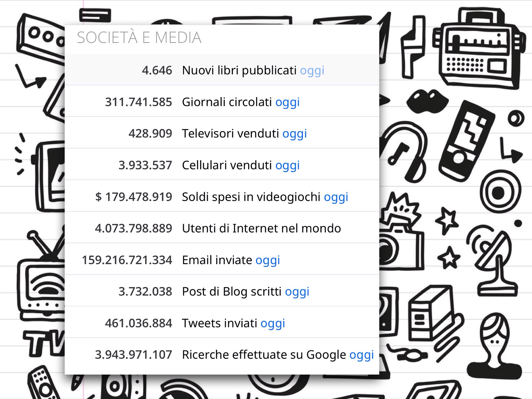
Task: Click 'oggi' next to Tweets inviati
Action: [x=273, y=323]
